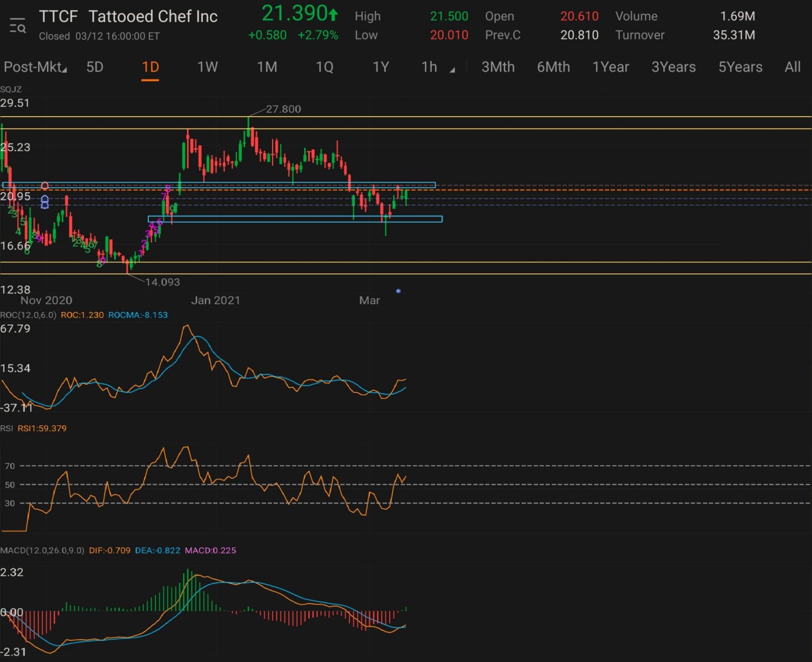Click the 27.800 high price annotation
Image resolution: width=812 pixels, height=662 pixels.
(x=283, y=109)
